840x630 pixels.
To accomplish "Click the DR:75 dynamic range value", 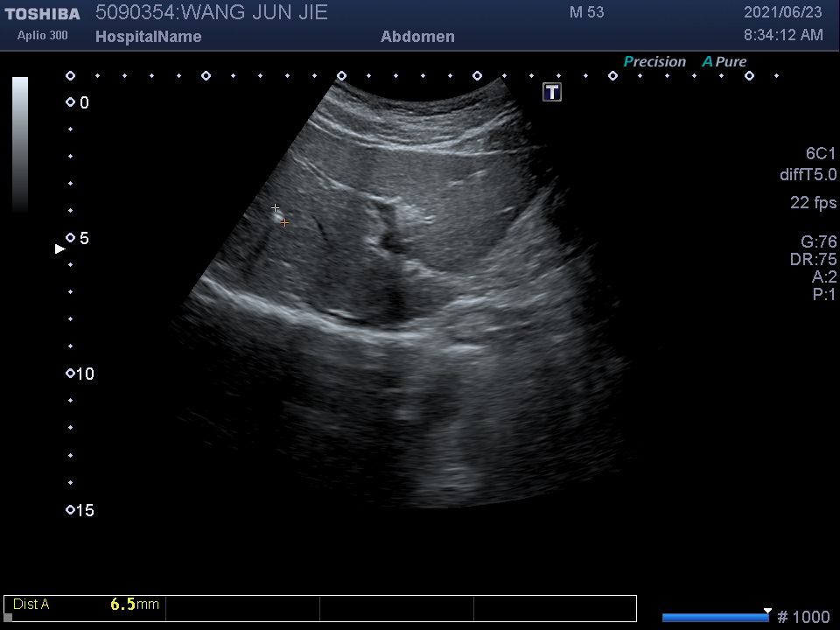I will (x=813, y=260).
